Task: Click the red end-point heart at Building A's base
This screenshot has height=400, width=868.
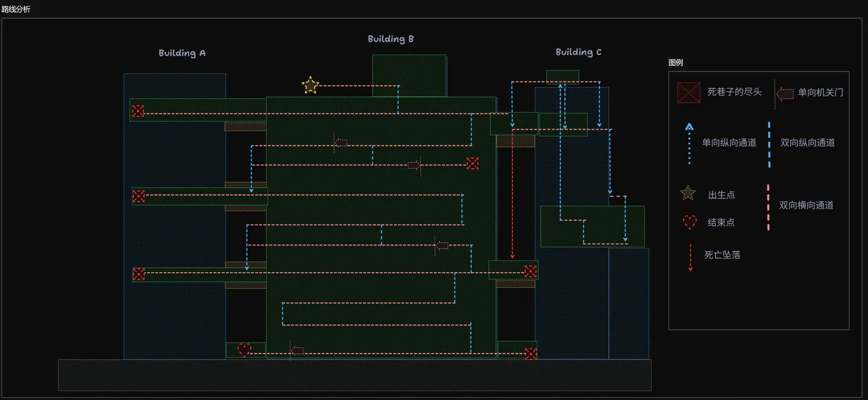Action: [244, 349]
